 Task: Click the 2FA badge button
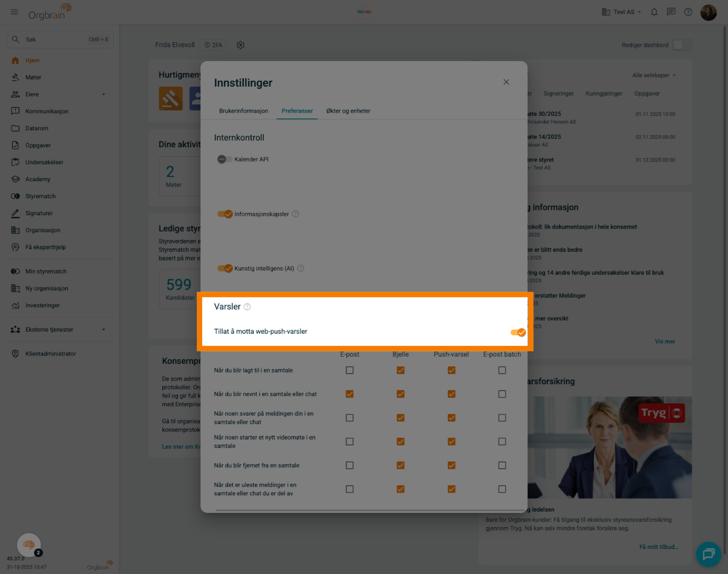(213, 45)
